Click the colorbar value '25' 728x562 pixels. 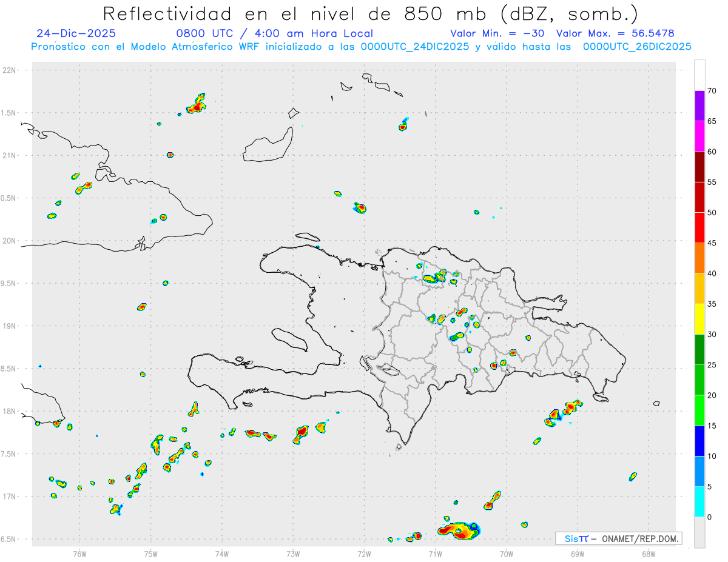[x=712, y=365]
